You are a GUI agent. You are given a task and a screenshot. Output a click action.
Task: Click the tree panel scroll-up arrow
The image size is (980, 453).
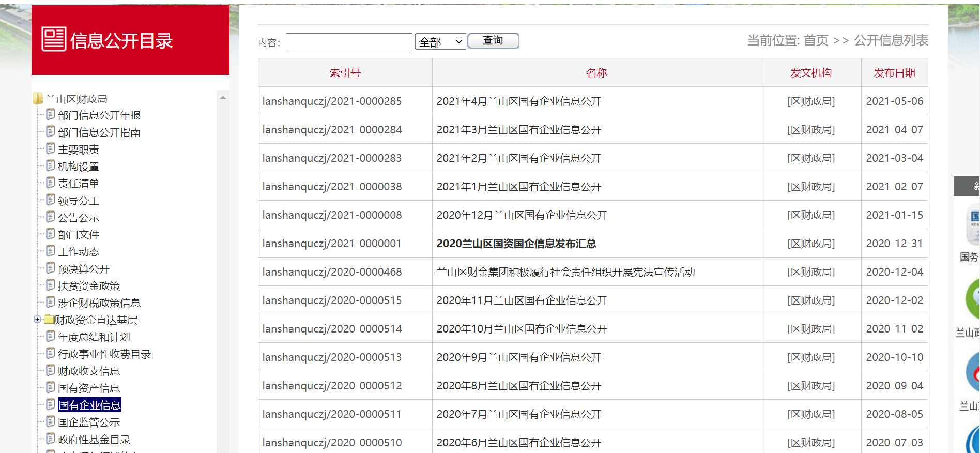point(223,97)
